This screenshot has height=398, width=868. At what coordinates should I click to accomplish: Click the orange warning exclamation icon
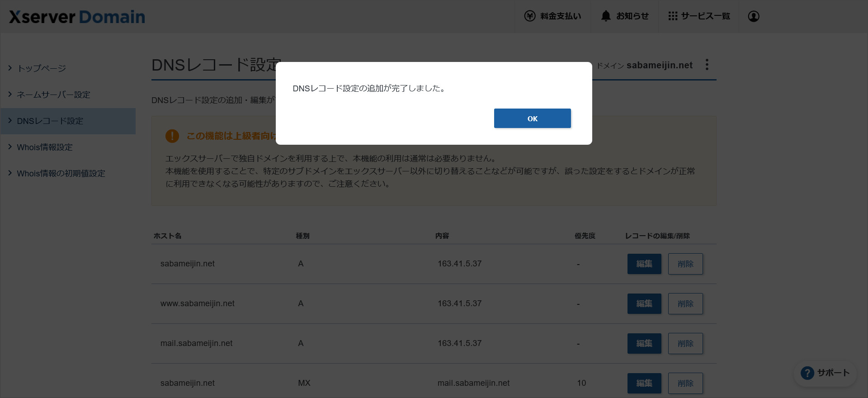pos(172,136)
